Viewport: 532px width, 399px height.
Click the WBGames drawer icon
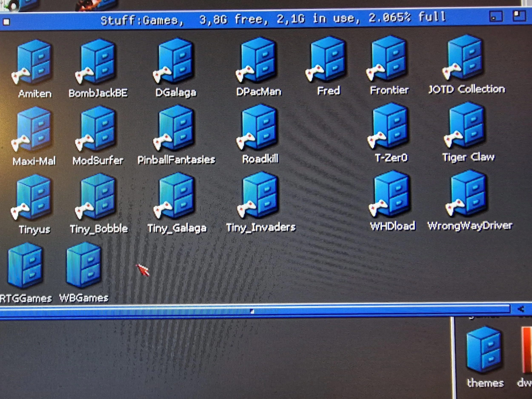[83, 265]
